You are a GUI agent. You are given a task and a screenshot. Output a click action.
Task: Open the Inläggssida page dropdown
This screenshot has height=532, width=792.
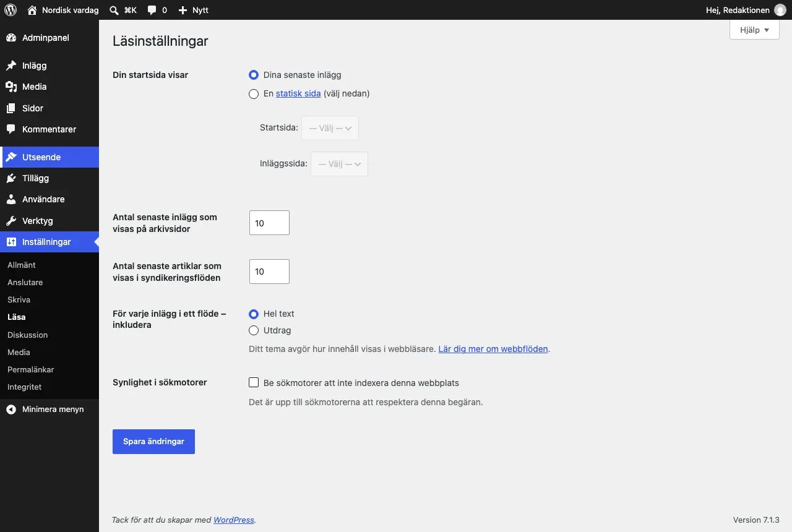pyautogui.click(x=339, y=164)
